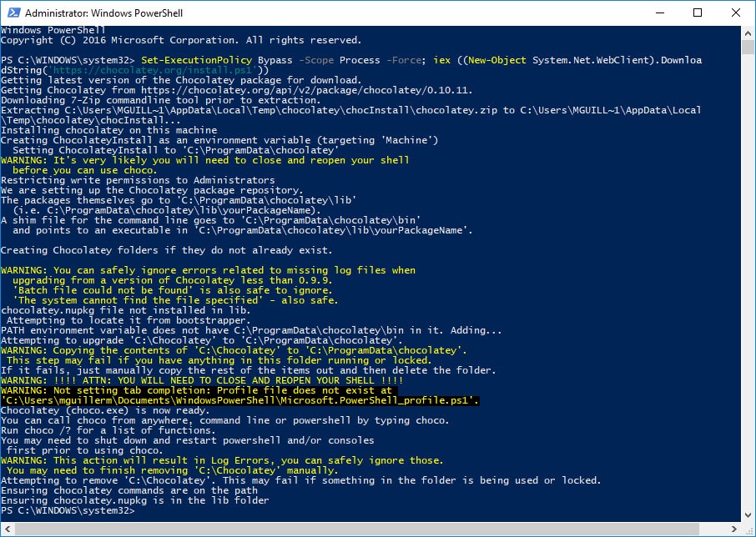Click 'WARNING: !!!! ATTN: YOU WILL NEED TO CLOSE' line
Viewport: 756px width, 537px height.
point(202,380)
